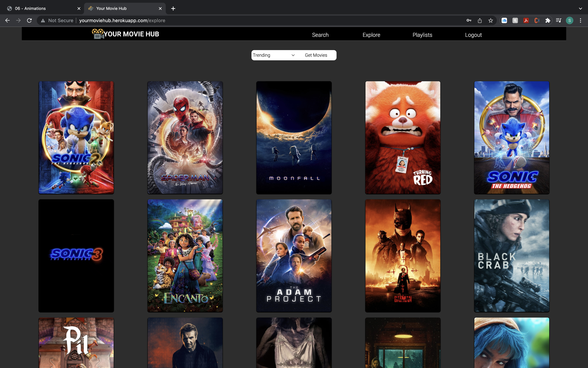Open a new tab with plus icon
Viewport: 588px width, 368px height.
click(173, 9)
